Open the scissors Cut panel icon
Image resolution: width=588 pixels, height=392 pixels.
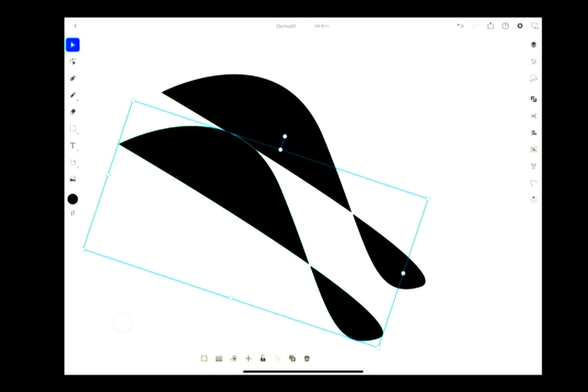(x=533, y=116)
